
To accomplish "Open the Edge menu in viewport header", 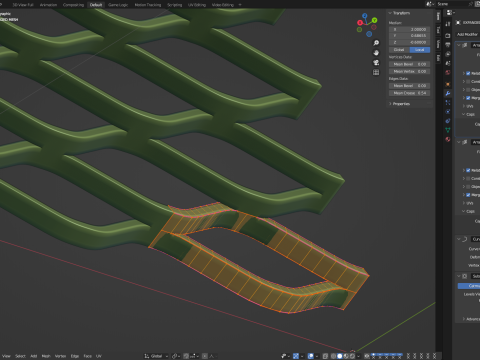I will point(75,356).
